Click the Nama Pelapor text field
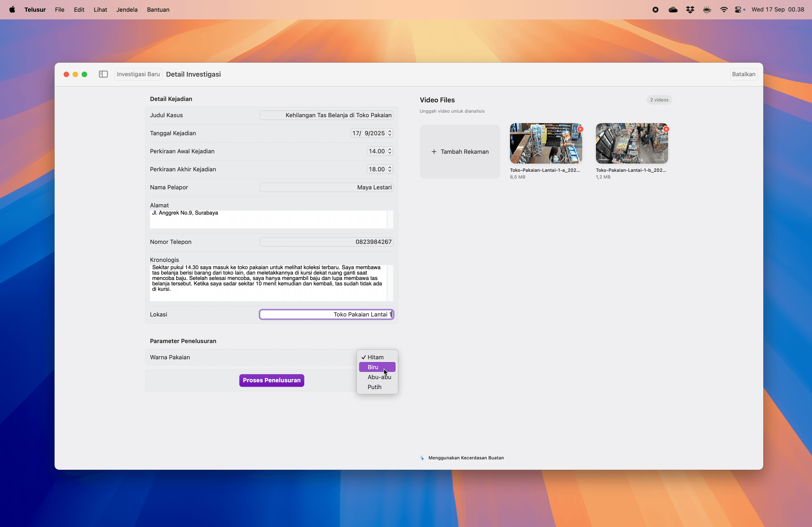The width and height of the screenshot is (812, 527). tap(327, 188)
